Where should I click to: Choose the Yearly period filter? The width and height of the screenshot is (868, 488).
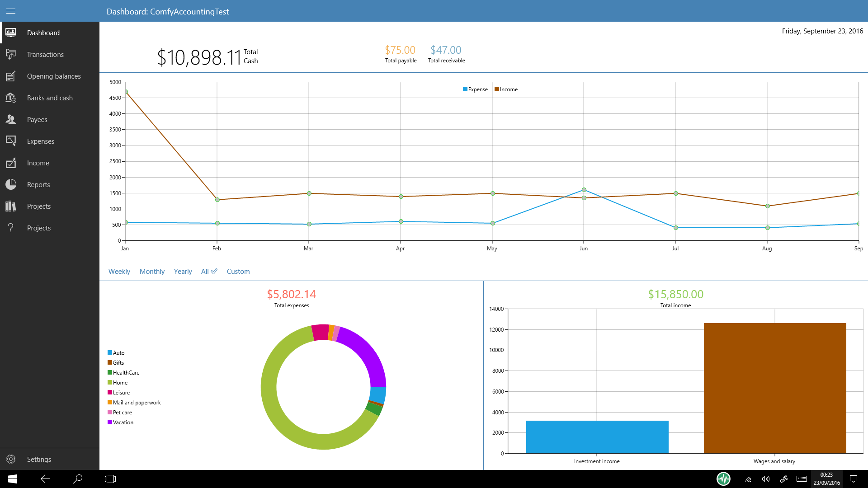[183, 272]
